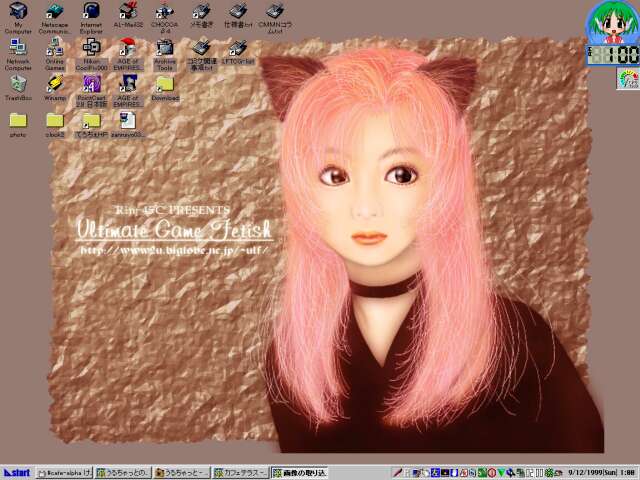The width and height of the screenshot is (640, 480).
Task: Open the AL-Mail32 desktop shortcut
Action: click(128, 12)
